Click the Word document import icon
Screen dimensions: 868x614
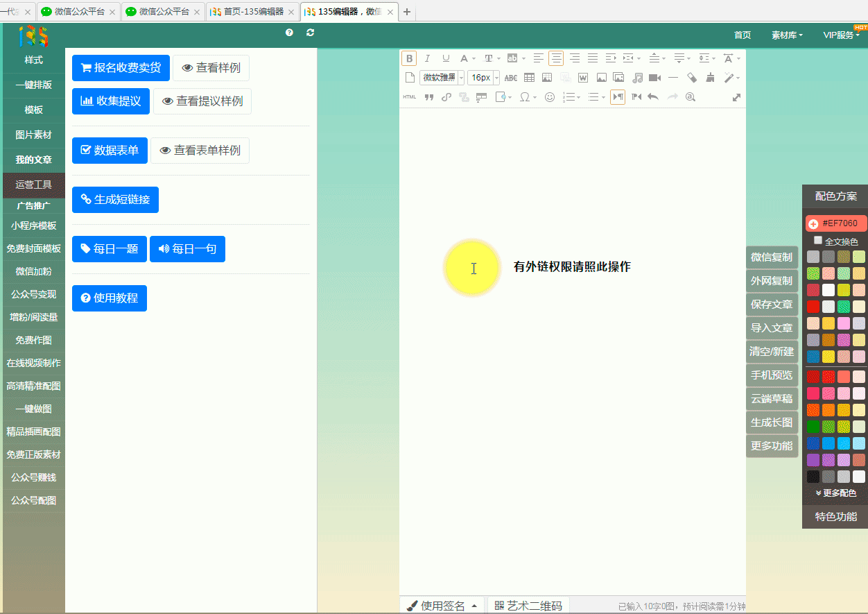pos(583,78)
